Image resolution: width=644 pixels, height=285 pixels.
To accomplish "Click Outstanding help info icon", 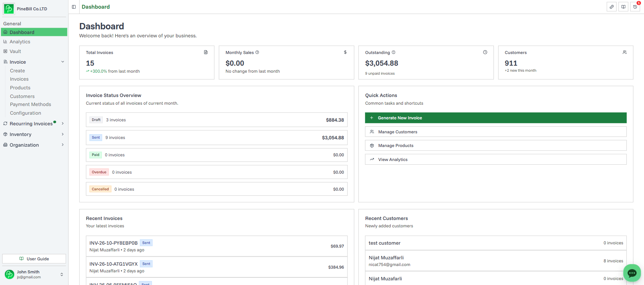I will coord(393,52).
